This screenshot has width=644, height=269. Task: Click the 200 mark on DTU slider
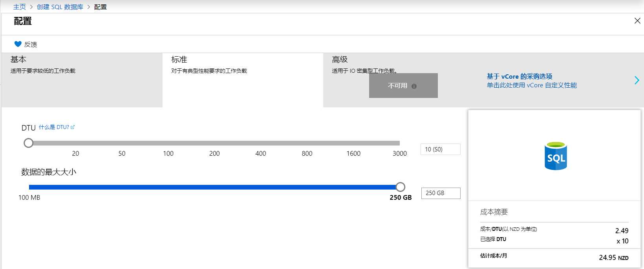pos(214,153)
